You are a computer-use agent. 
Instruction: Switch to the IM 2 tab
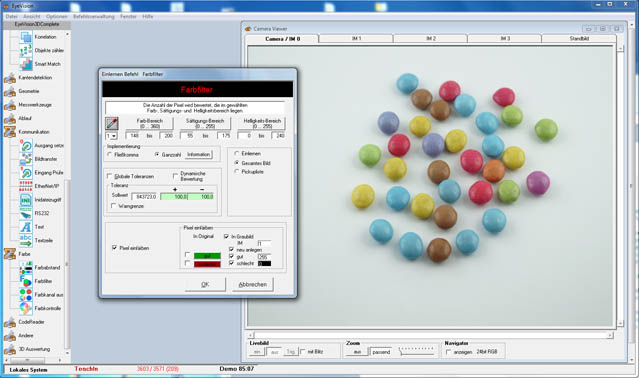coord(430,38)
